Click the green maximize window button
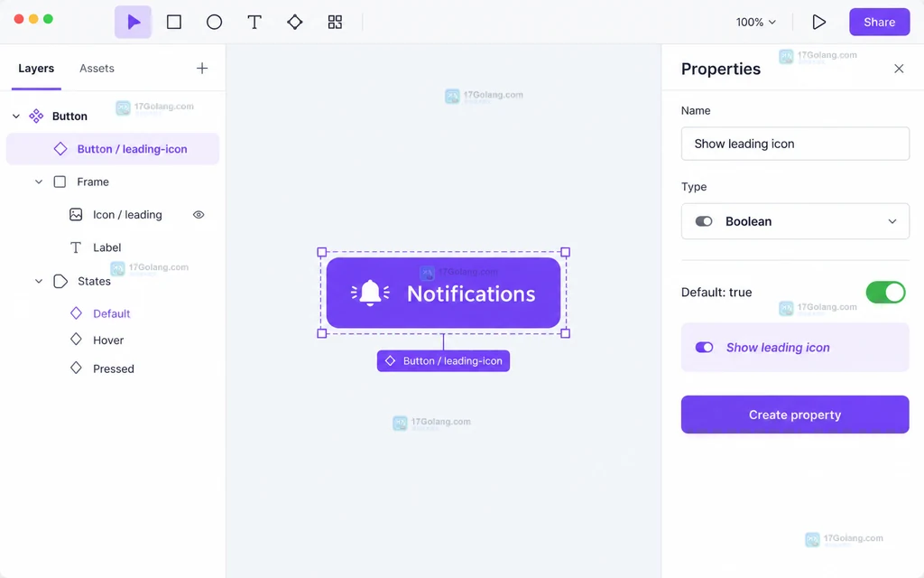924x578 pixels. coord(49,19)
